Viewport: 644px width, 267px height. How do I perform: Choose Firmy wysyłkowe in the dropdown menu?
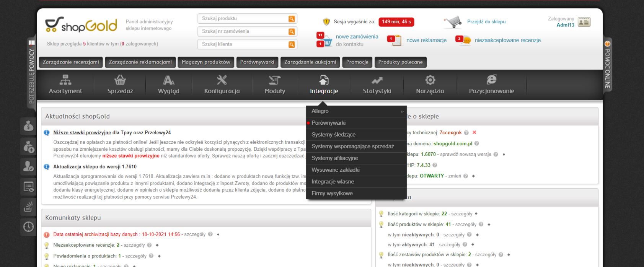pyautogui.click(x=332, y=194)
